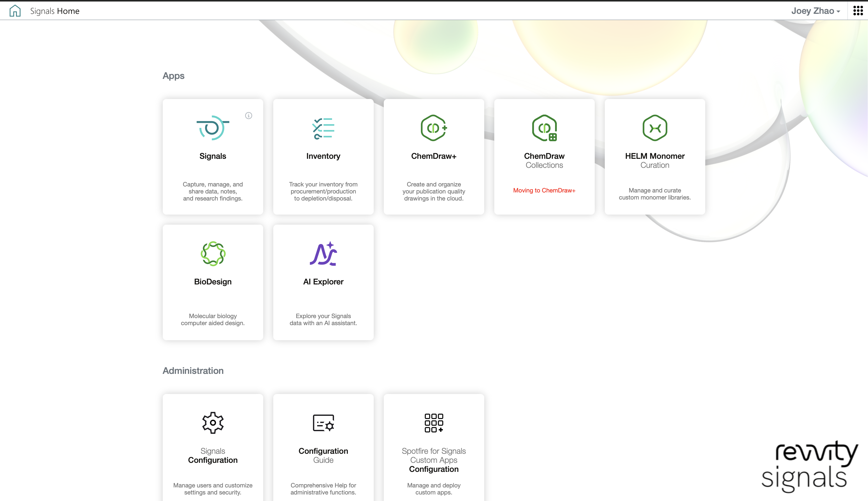This screenshot has width=868, height=501.
Task: Click 'Capture, manage, and share data' description
Action: pos(213,191)
